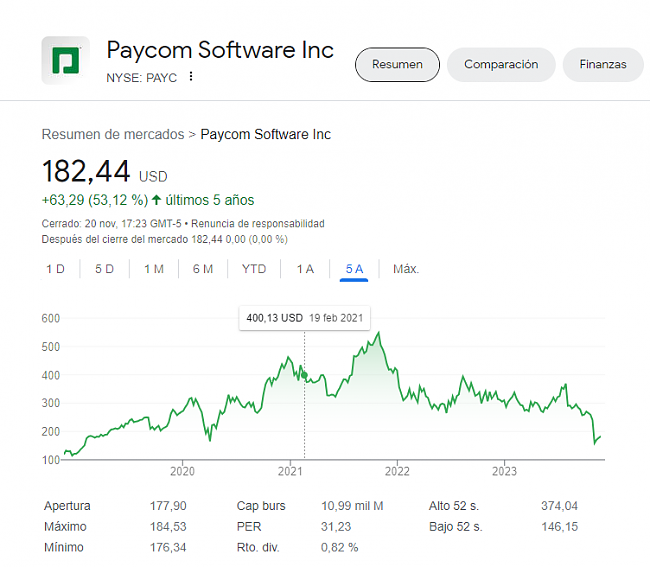Click the Alto 52 s. value 374,04

click(559, 506)
